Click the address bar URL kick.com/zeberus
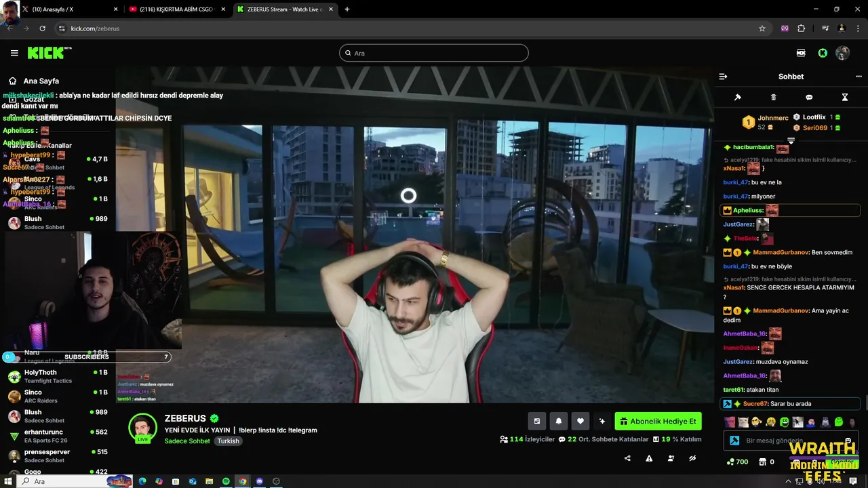The height and width of the screenshot is (488, 868). coord(95,28)
